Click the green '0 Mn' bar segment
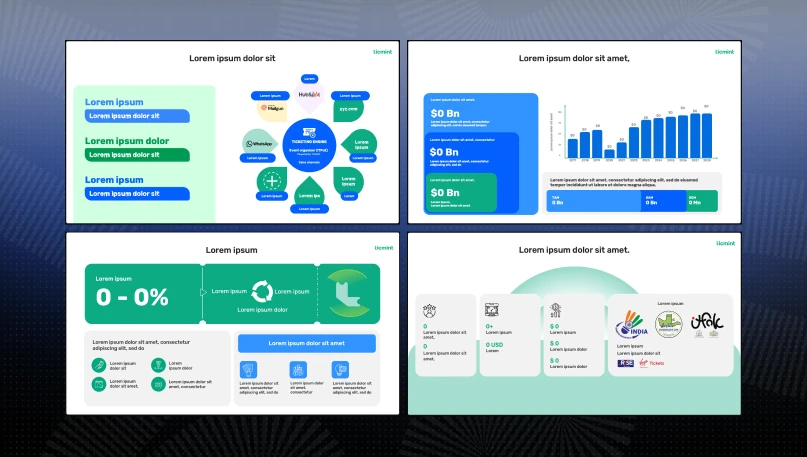807x457 pixels. pyautogui.click(x=702, y=201)
